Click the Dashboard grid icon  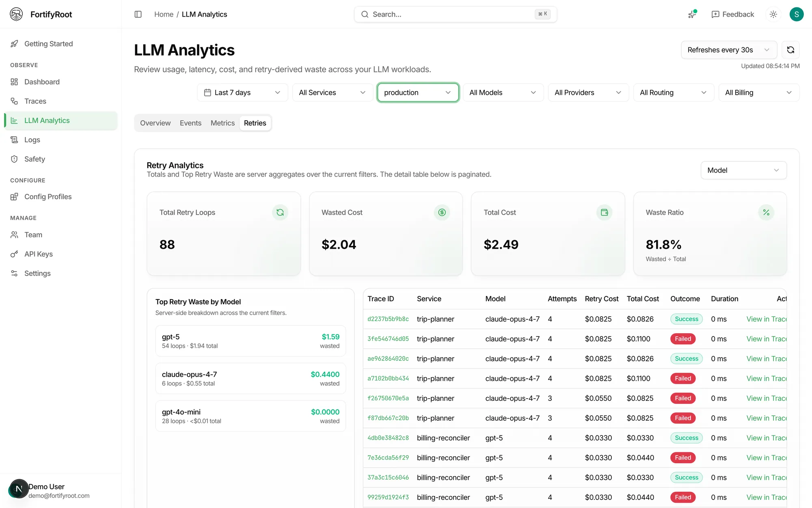(x=14, y=82)
